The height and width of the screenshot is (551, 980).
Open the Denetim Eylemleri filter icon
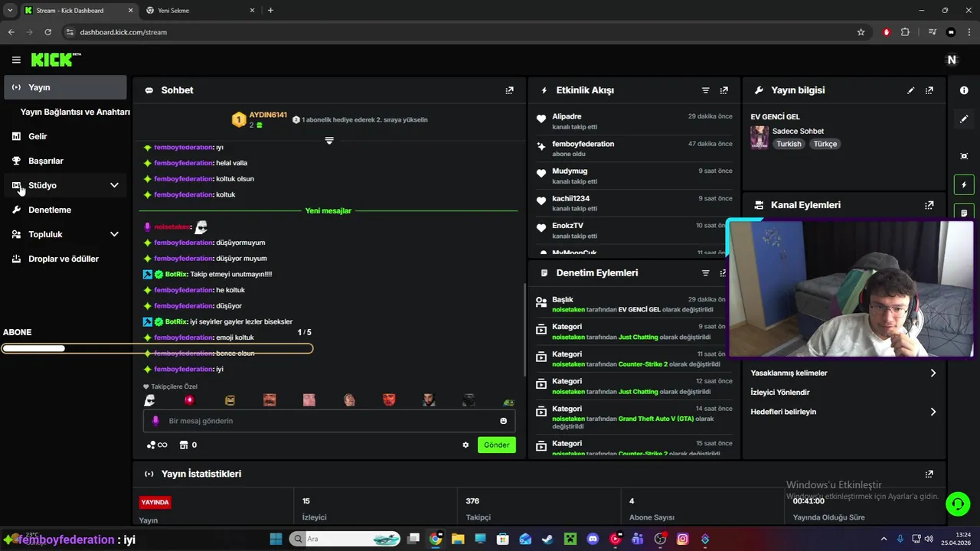pos(706,272)
